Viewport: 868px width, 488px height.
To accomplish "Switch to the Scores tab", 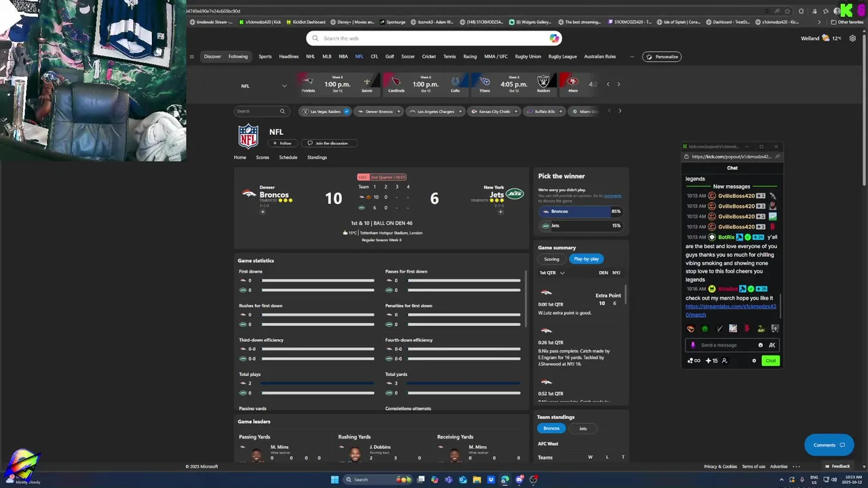I will 262,157.
